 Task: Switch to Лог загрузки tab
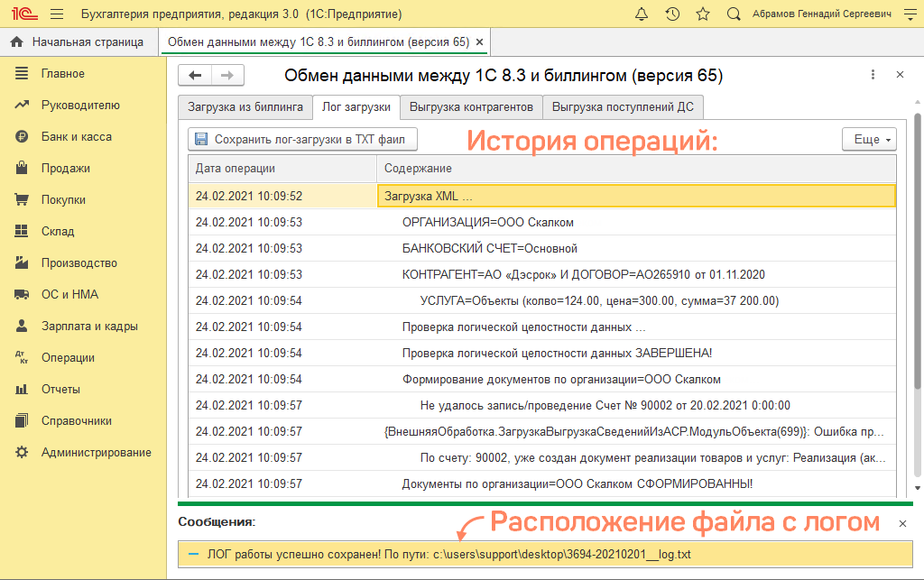click(356, 107)
